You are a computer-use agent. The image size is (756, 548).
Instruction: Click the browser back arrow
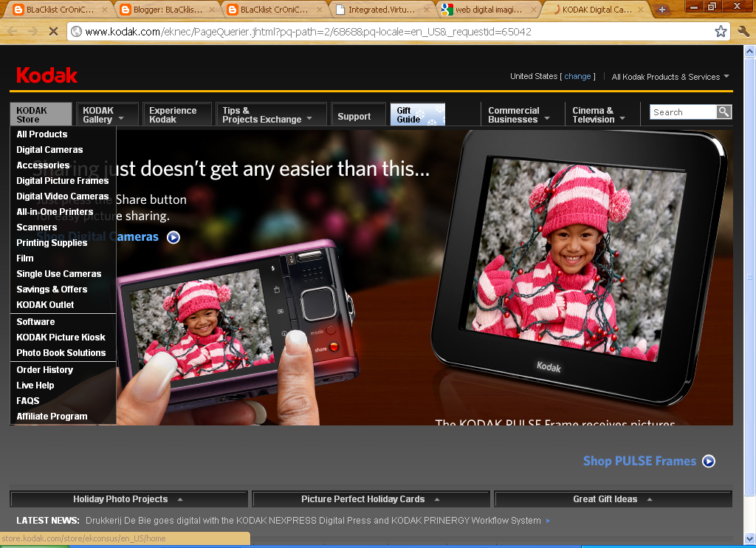(x=13, y=32)
